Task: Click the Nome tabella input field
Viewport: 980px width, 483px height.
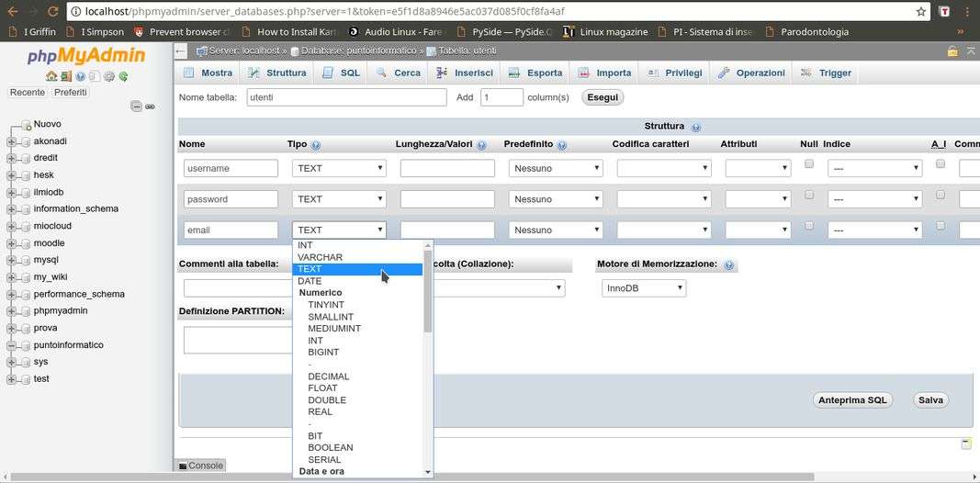Action: pos(346,97)
